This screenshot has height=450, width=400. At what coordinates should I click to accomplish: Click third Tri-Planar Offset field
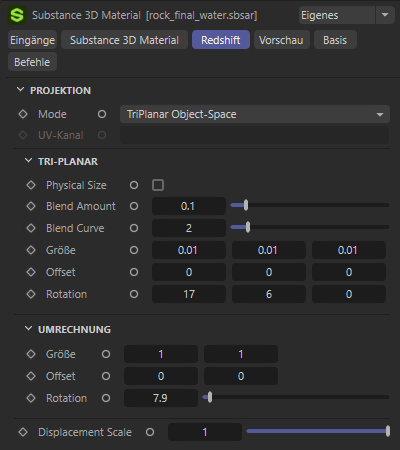tap(349, 272)
